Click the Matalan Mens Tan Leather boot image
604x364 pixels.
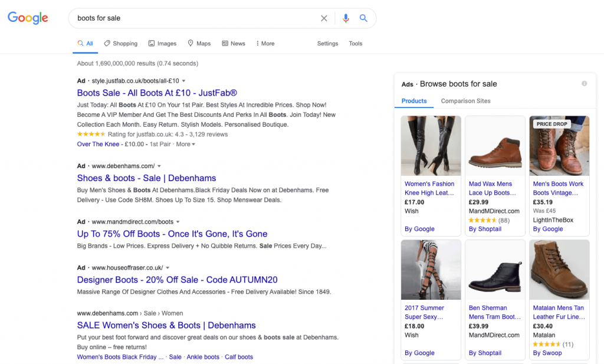[559, 270]
